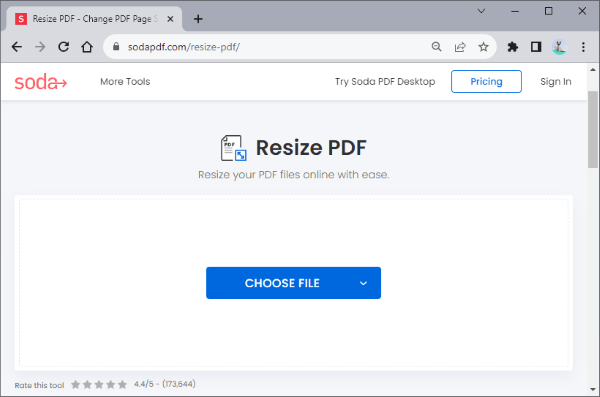Open the profile avatar menu

[559, 47]
